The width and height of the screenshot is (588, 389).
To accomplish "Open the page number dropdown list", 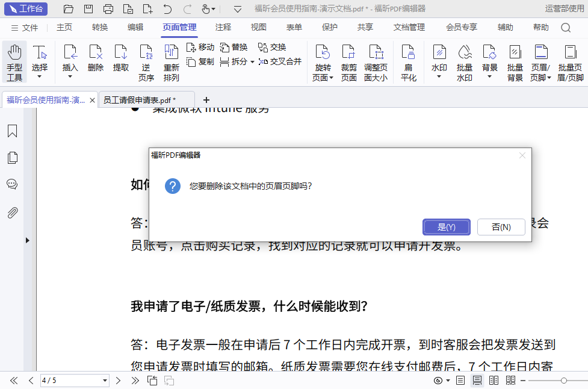I will pos(105,381).
